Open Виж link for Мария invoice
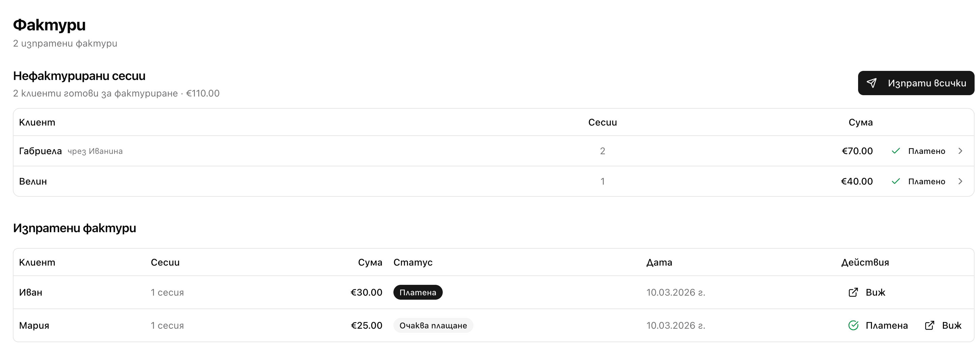 pos(952,326)
